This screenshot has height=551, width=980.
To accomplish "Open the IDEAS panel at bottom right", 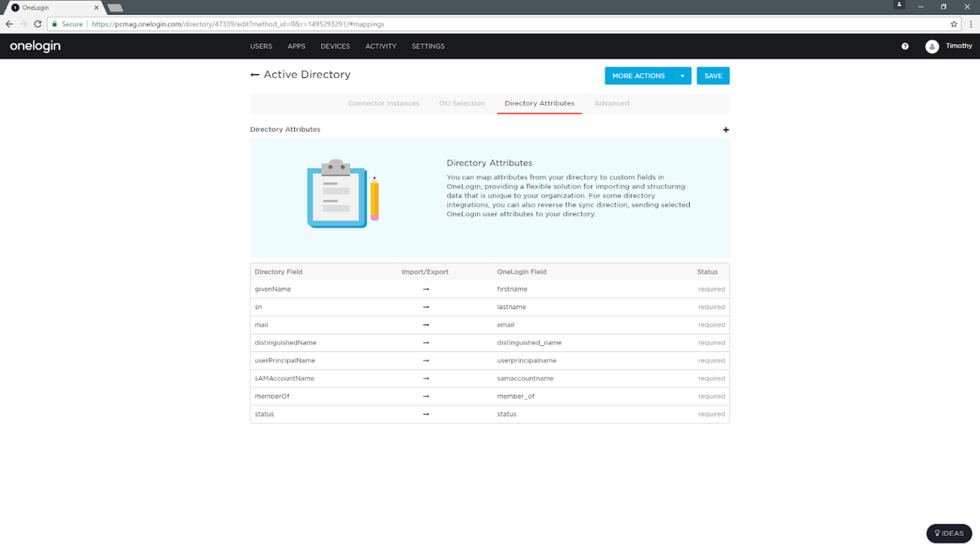I will tap(949, 533).
